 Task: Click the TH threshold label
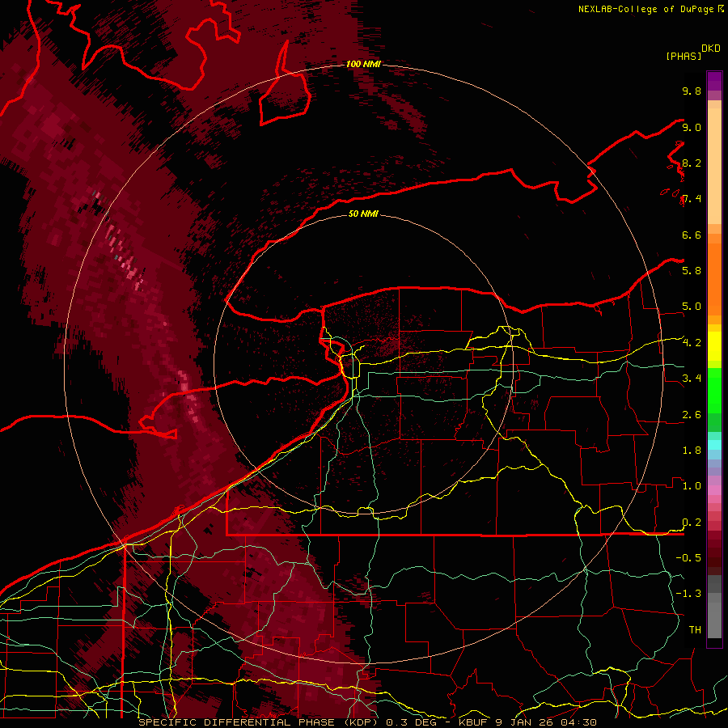(x=695, y=629)
